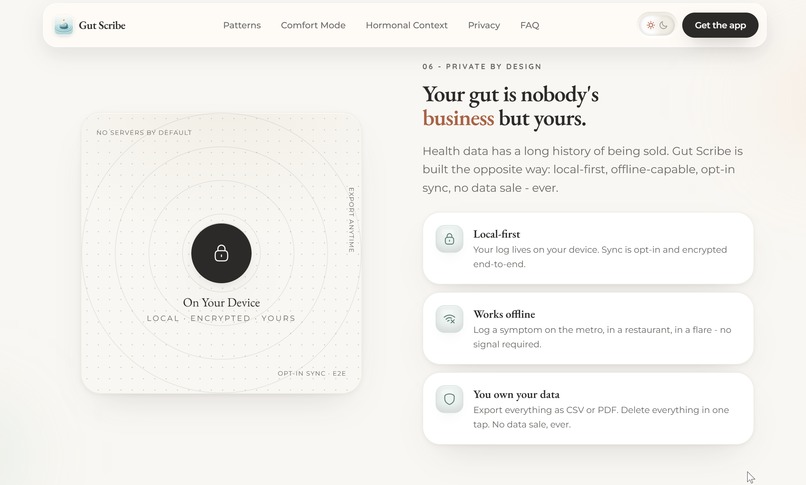Open the FAQ nav link
Image resolution: width=806 pixels, height=485 pixels.
tap(529, 25)
